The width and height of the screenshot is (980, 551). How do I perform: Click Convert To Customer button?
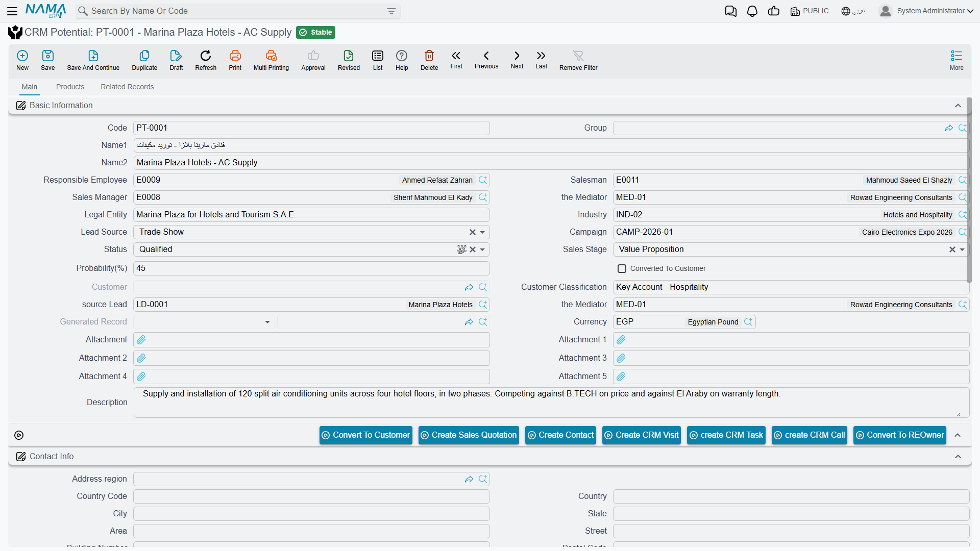pyautogui.click(x=365, y=435)
